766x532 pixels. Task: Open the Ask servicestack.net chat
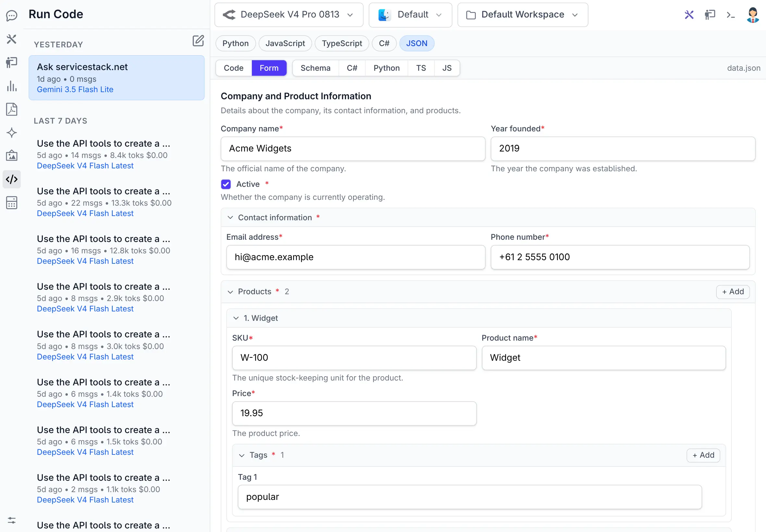117,78
